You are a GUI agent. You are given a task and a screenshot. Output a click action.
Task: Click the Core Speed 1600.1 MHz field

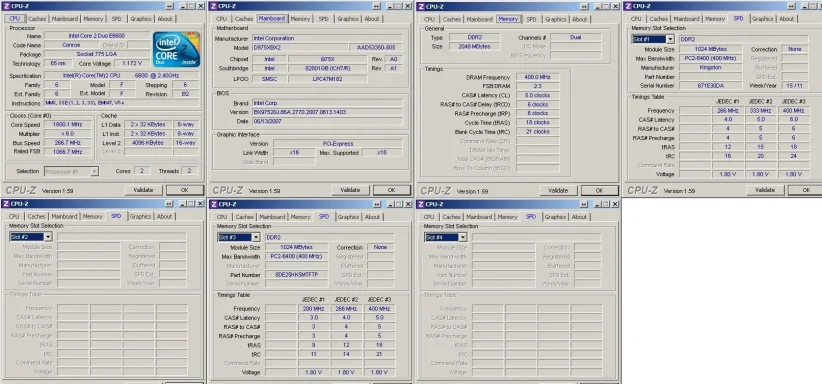[69, 125]
